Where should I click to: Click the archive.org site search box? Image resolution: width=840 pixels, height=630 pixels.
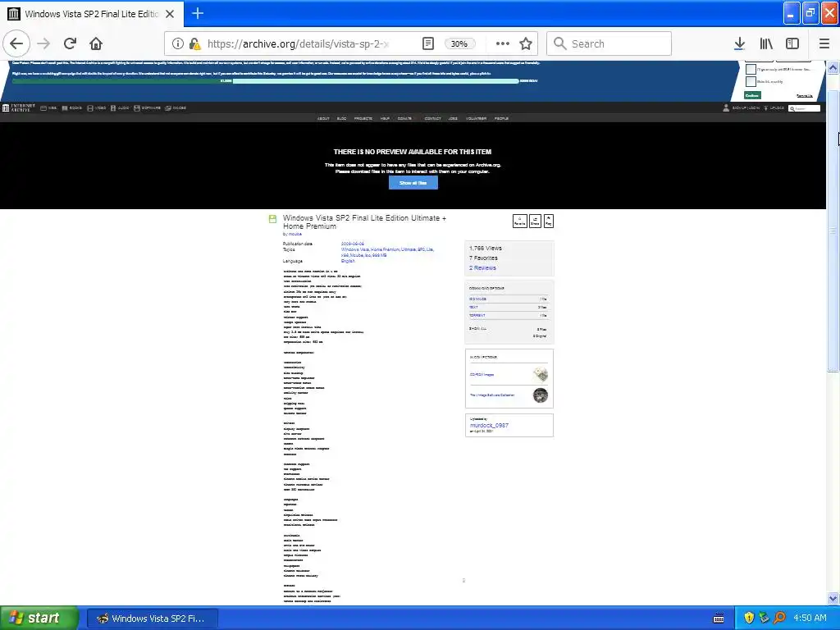(x=805, y=108)
